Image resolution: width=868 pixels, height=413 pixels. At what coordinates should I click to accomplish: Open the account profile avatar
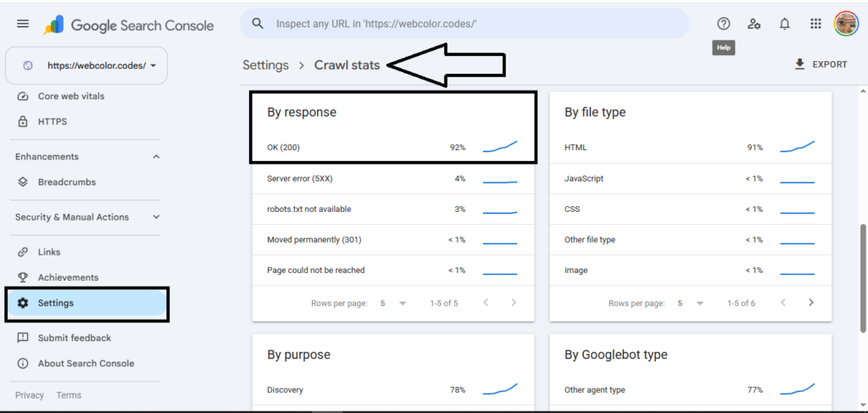(x=847, y=24)
